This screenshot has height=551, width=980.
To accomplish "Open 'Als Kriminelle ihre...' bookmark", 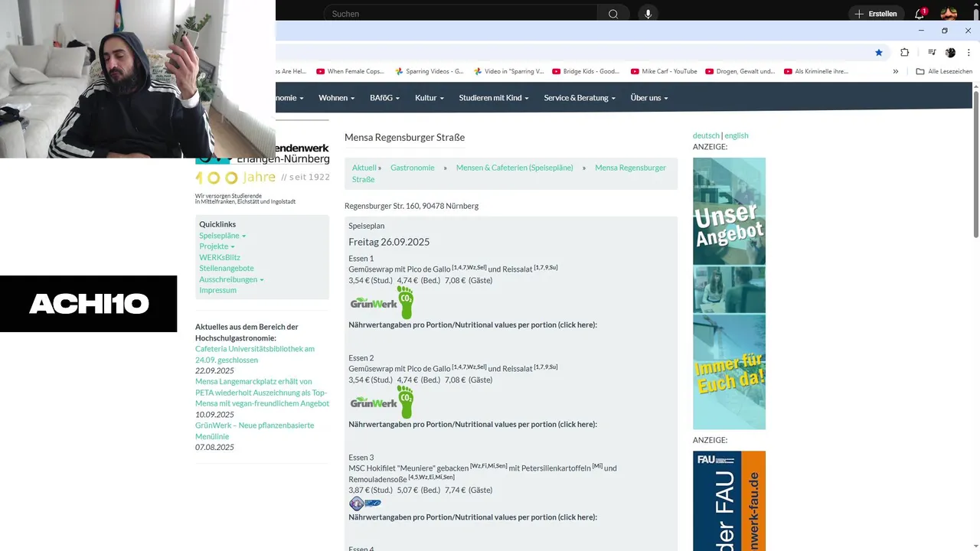I will pyautogui.click(x=815, y=71).
